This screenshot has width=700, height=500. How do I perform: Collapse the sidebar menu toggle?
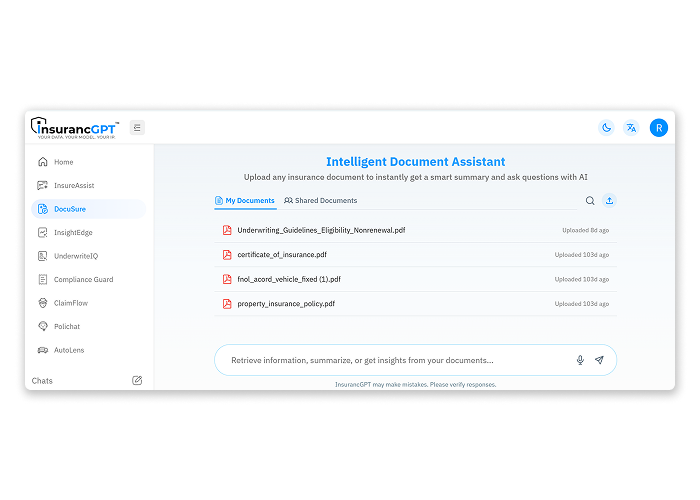[137, 128]
